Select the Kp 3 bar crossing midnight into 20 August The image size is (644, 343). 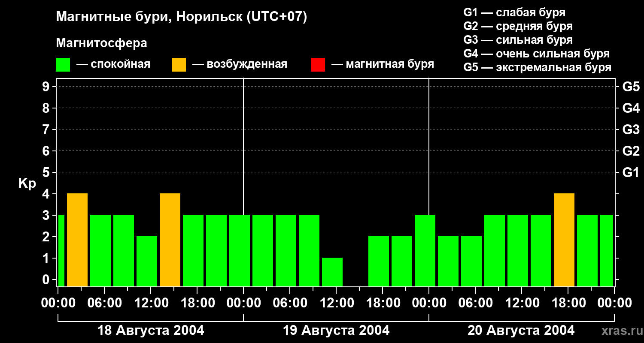click(425, 250)
